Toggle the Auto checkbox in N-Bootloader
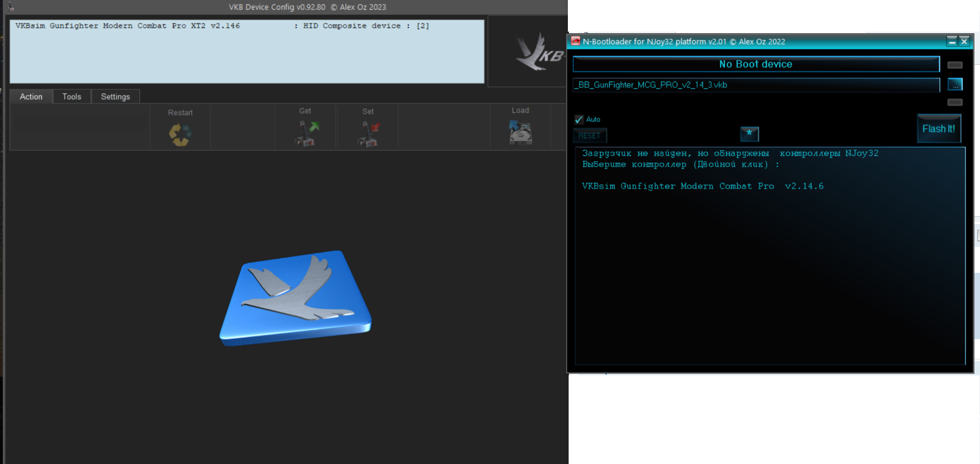Viewport: 980px width, 464px height. (x=579, y=119)
